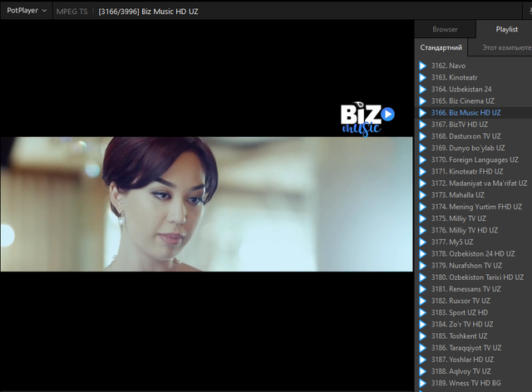Select playlist entry 3179. Nurafshon TV UZ
532x392 pixels.
pos(474,266)
